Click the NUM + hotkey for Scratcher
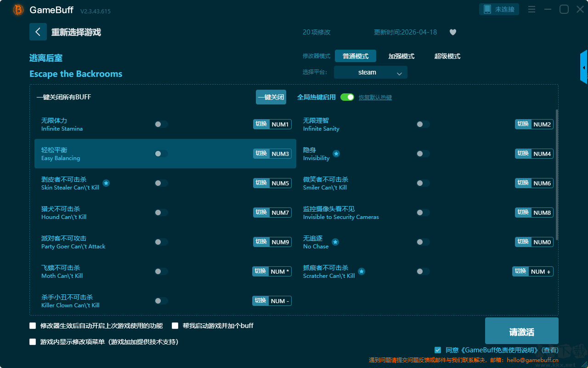This screenshot has width=588, height=368. [x=533, y=271]
